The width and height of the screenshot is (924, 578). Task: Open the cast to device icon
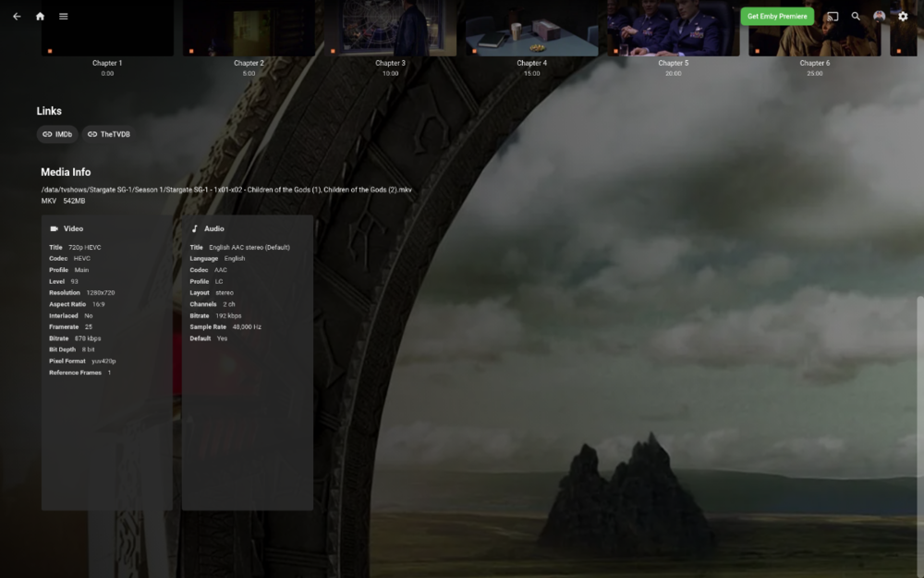click(833, 16)
